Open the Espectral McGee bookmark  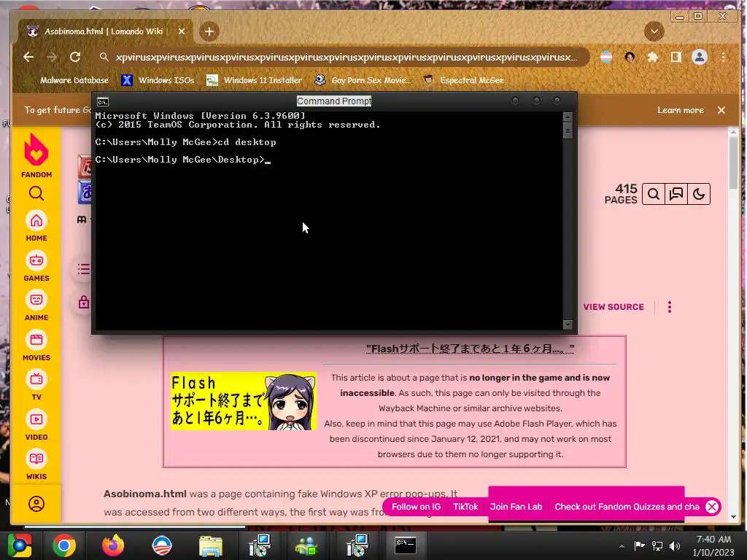[x=464, y=80]
